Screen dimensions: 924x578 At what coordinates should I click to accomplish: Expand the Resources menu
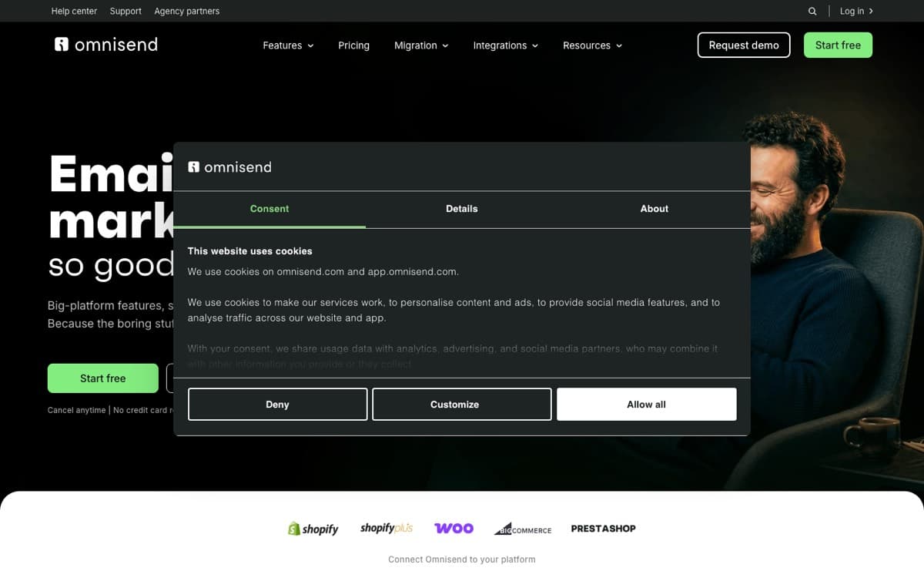(592, 45)
